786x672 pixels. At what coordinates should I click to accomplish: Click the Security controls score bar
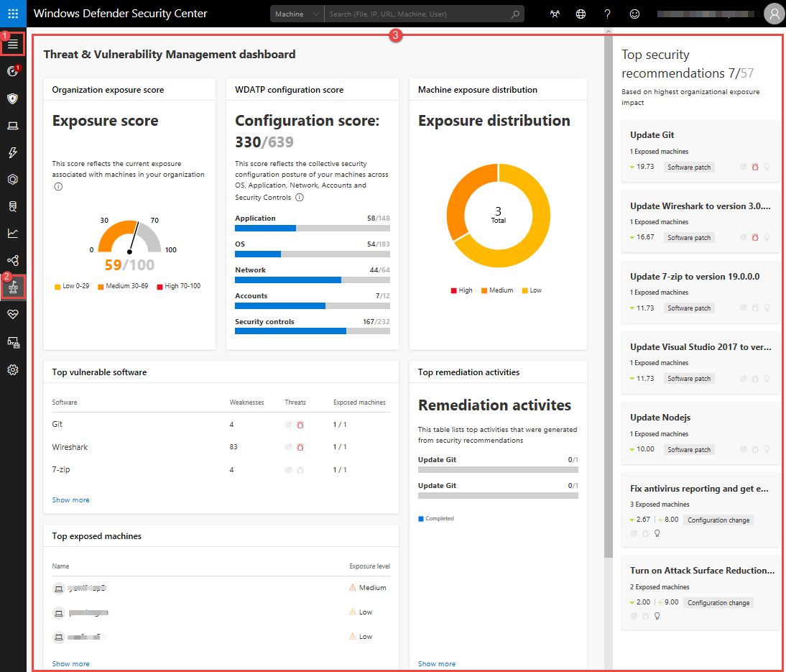pos(313,331)
